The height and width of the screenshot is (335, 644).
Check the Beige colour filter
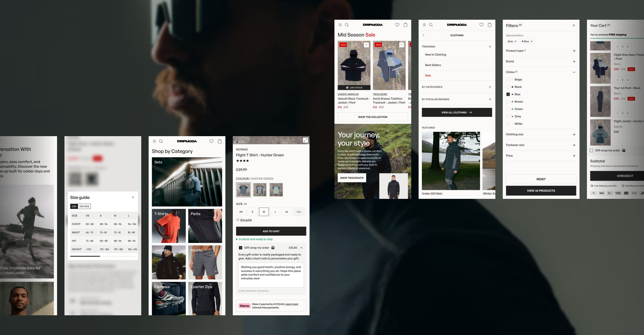tap(508, 80)
